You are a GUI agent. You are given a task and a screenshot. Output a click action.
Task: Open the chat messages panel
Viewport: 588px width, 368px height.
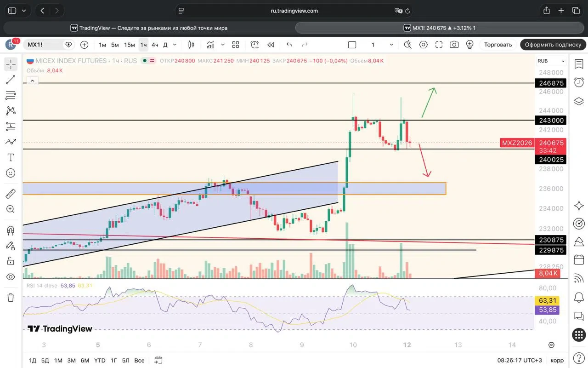579,316
